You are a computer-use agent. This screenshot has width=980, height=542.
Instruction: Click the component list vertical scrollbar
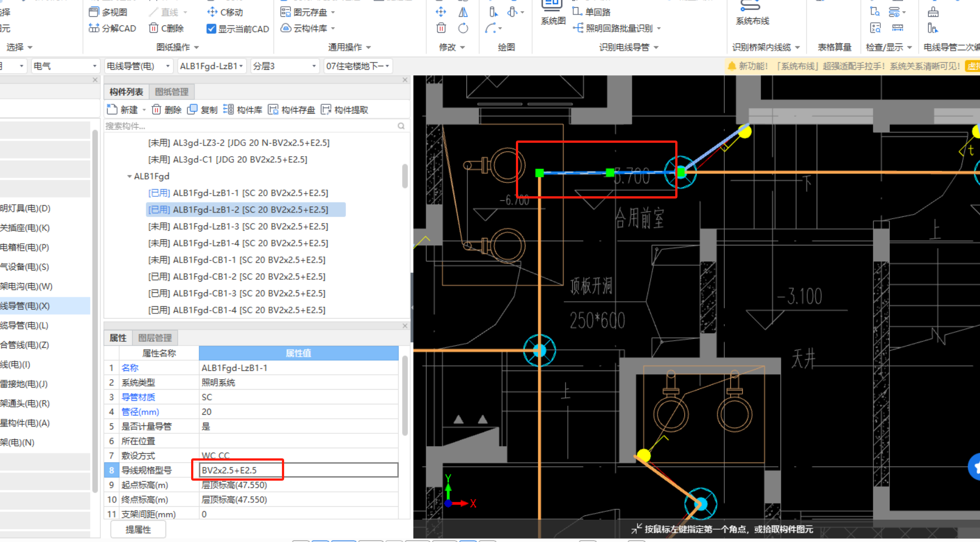tap(404, 176)
